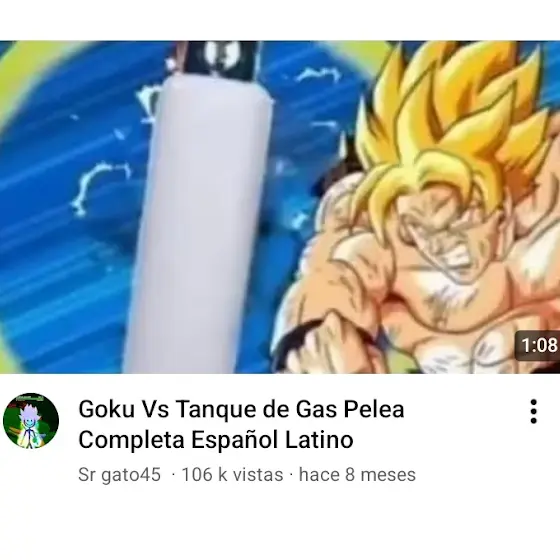Screen dimensions: 560x560
Task: Click the 'hace 8 meses' upload date
Action: pyautogui.click(x=357, y=475)
